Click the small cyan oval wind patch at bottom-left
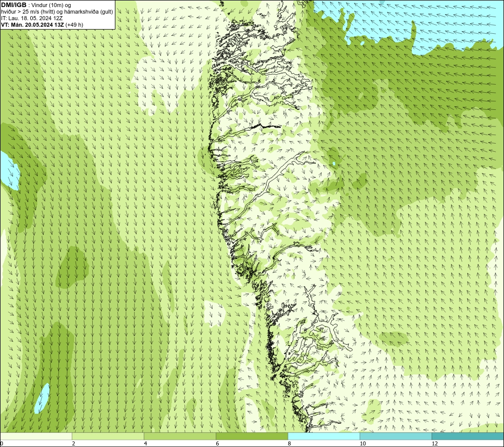 [x=42, y=399]
